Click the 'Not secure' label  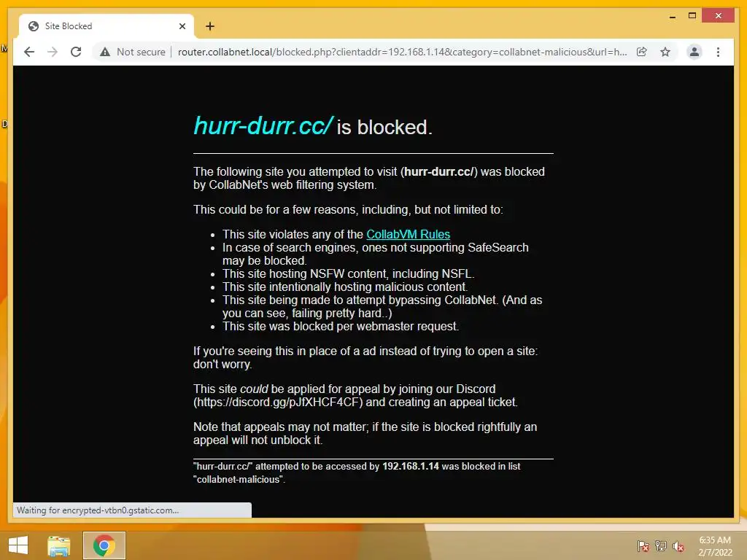click(141, 52)
